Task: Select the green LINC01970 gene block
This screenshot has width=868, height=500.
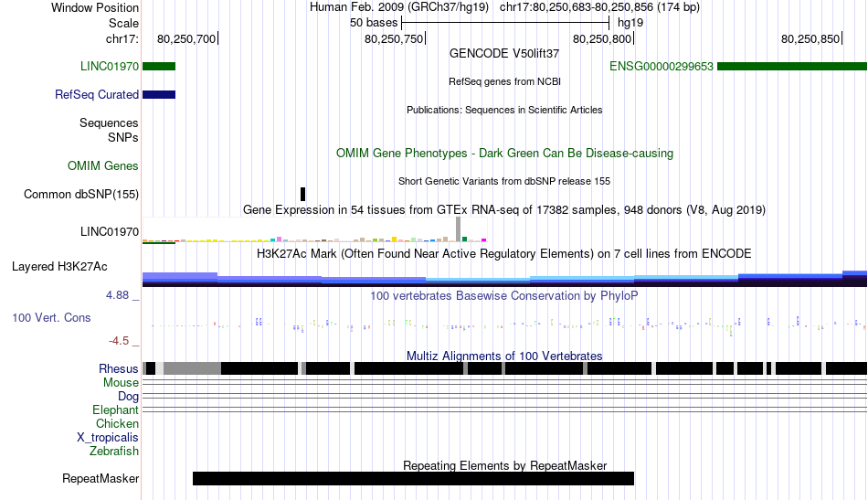Action: [x=159, y=67]
